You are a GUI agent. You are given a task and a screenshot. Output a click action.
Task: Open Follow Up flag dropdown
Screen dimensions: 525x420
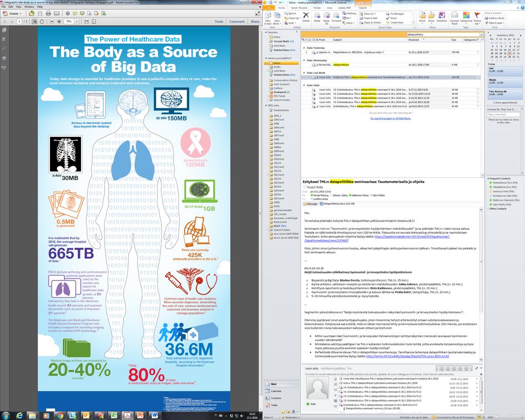click(x=477, y=18)
